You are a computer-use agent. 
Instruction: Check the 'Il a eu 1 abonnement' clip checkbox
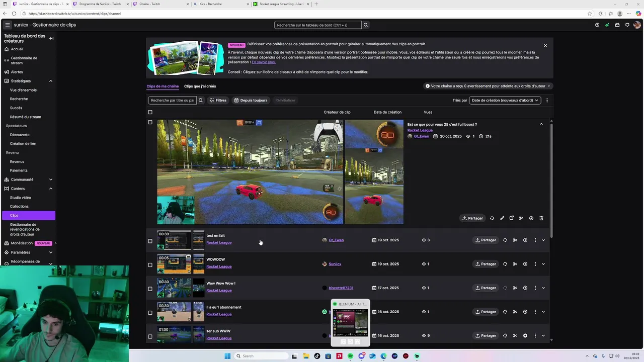coord(150,313)
